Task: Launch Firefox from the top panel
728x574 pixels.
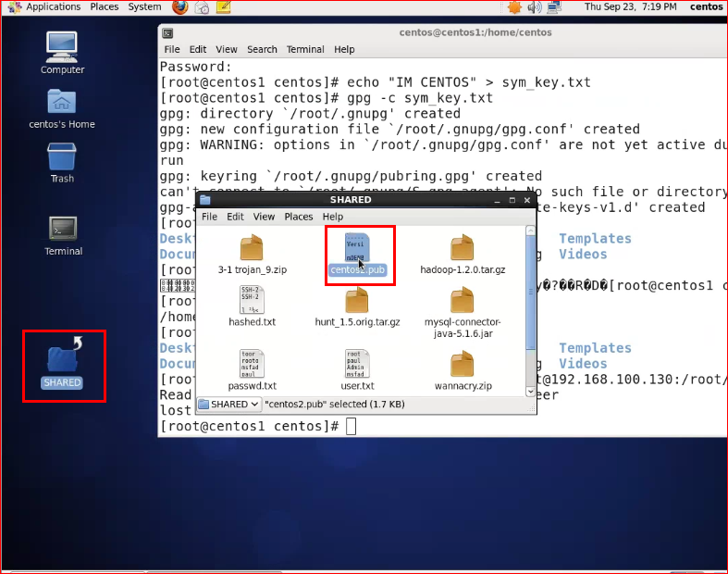Action: coord(179,7)
